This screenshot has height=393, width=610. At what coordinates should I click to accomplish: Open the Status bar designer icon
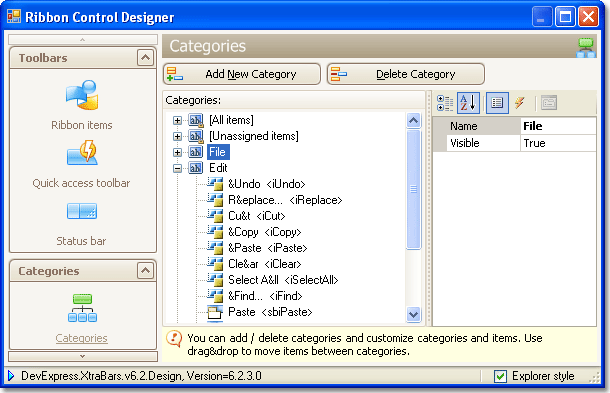click(82, 211)
